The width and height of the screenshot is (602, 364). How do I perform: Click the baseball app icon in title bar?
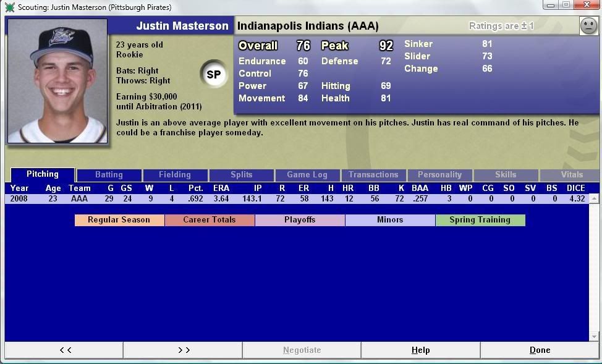click(x=9, y=7)
